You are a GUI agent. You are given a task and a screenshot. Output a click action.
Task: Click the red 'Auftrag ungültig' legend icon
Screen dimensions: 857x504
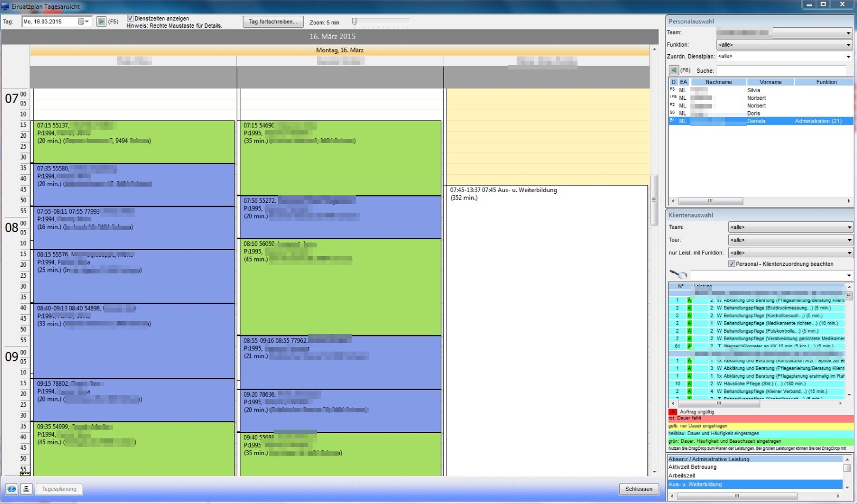(672, 412)
